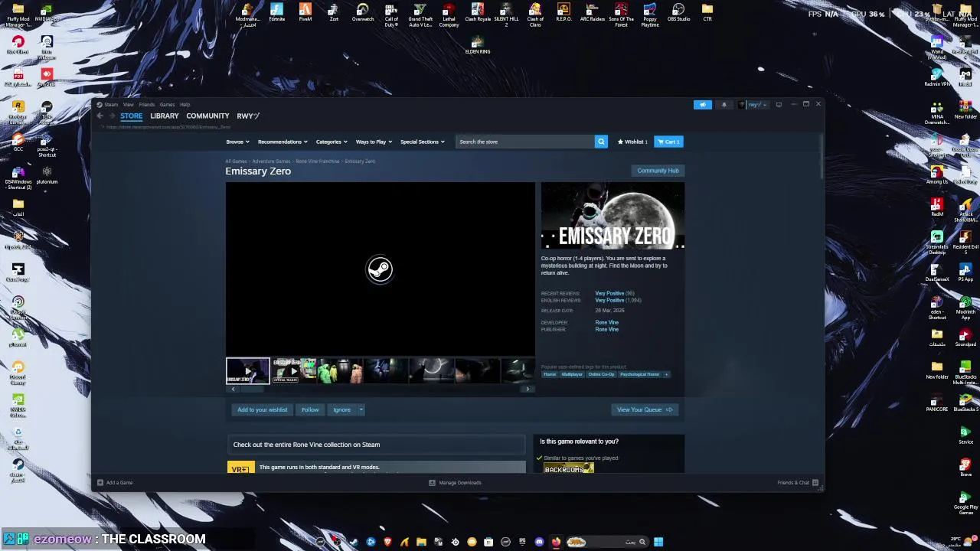Open the Games menu in Steam
Viewport: 980px width, 551px height.
(x=167, y=104)
